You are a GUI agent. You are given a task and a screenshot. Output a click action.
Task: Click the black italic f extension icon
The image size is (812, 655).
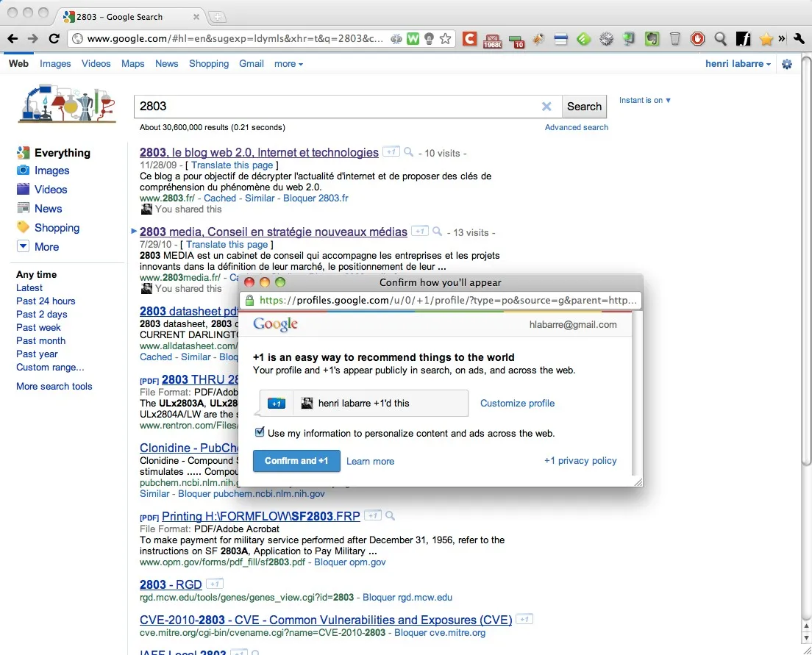743,39
